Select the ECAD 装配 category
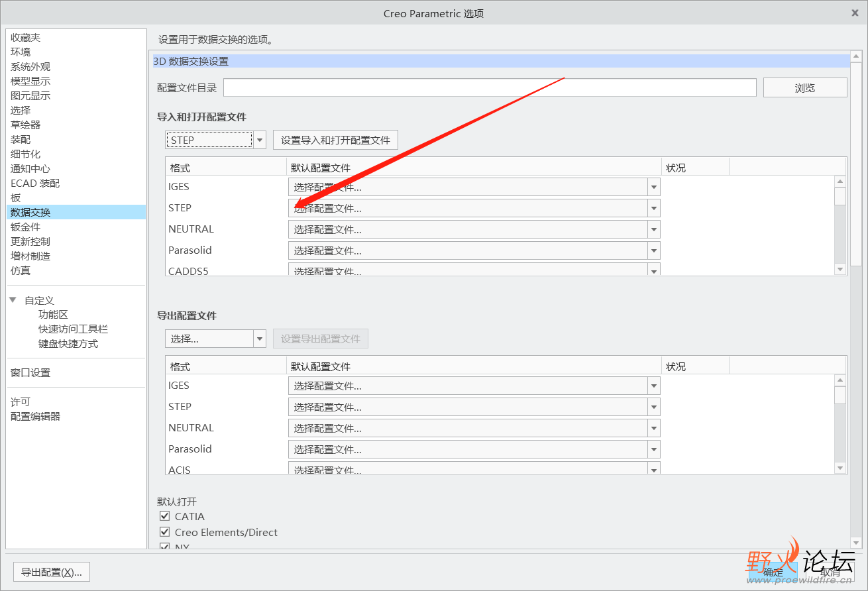 35,184
